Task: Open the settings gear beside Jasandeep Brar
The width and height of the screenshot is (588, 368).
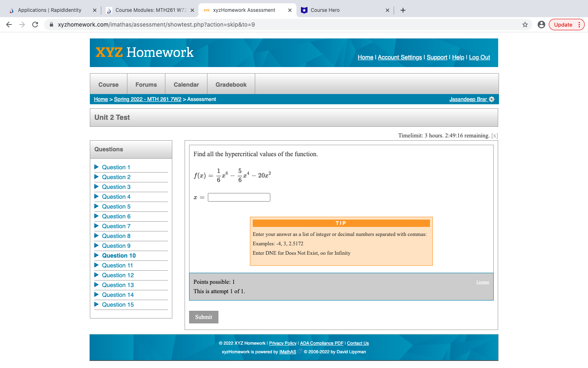Action: pos(492,99)
